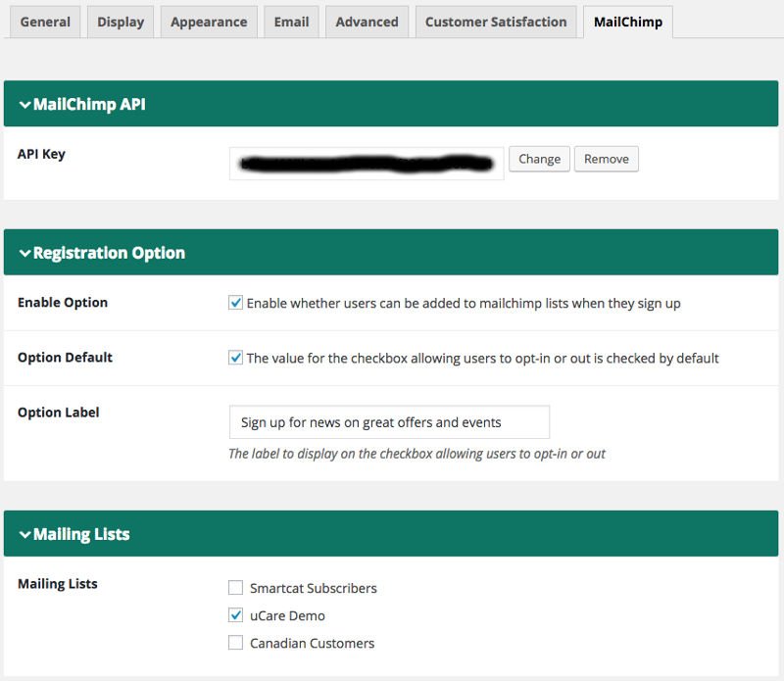The image size is (784, 681).
Task: Click the Option Label text field
Action: coord(389,422)
